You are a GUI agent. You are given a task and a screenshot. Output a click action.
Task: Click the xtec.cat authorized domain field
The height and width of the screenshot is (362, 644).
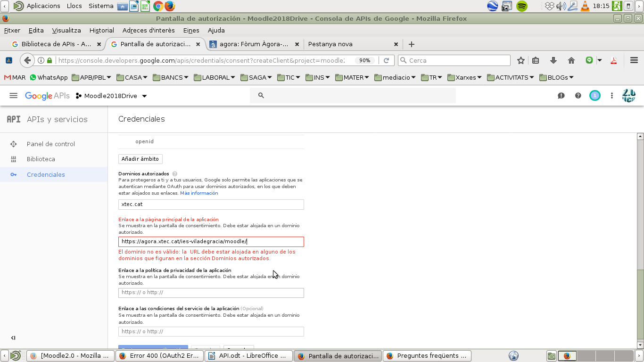coord(211,204)
